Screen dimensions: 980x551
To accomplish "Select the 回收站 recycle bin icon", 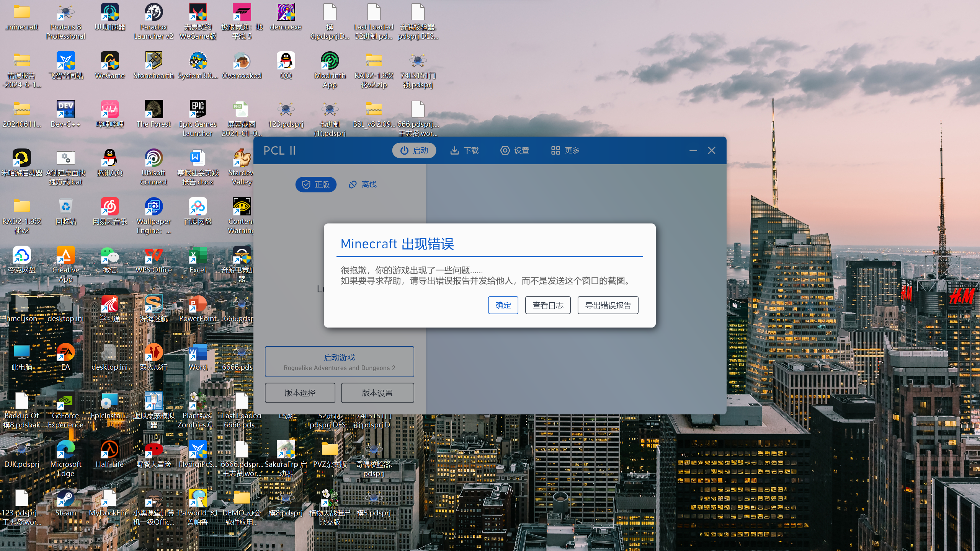I will (66, 212).
